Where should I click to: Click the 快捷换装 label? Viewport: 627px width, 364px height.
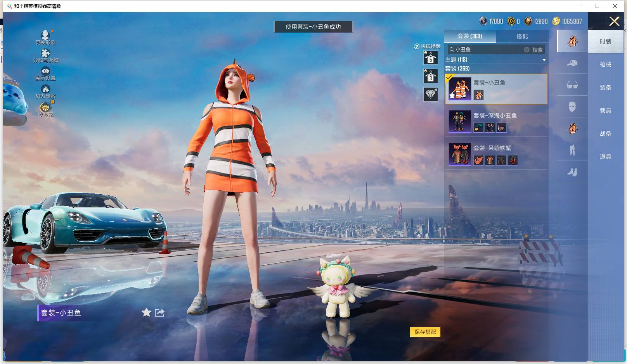pyautogui.click(x=431, y=46)
